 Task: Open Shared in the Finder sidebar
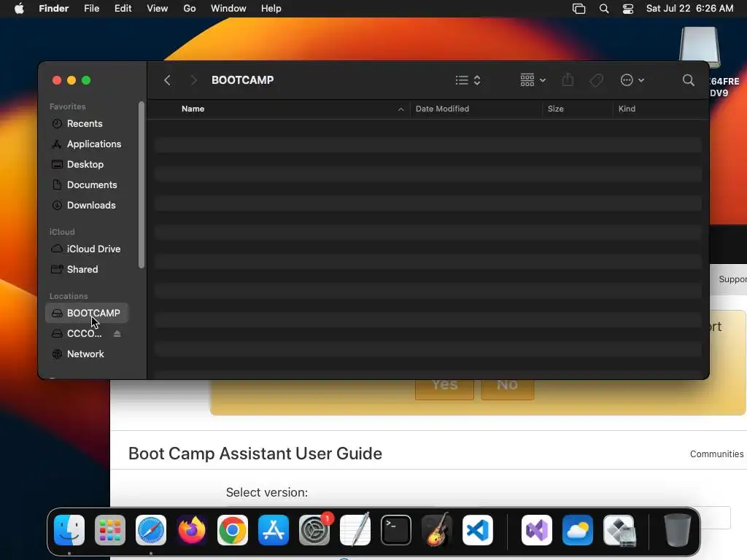82,270
